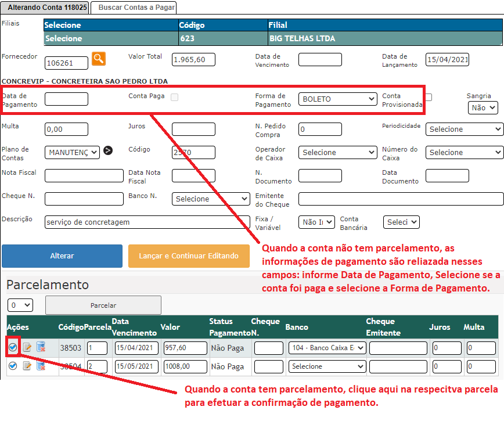Delete the second installment using trash icon

pyautogui.click(x=41, y=366)
